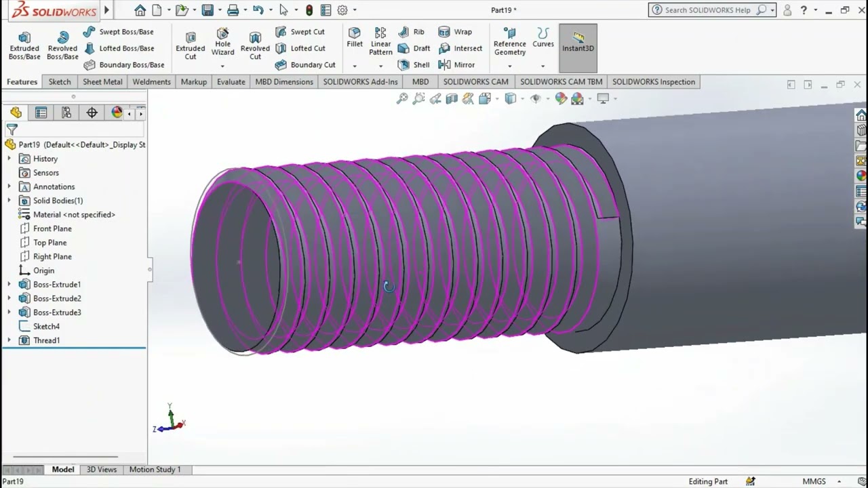The height and width of the screenshot is (488, 868).
Task: Expand the Linear Pattern dropdown arrow
Action: tap(380, 66)
